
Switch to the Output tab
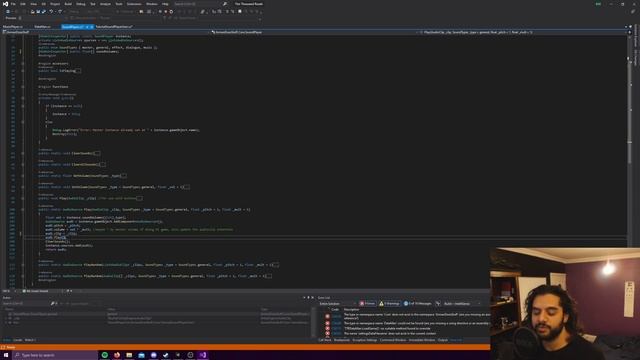[443, 340]
